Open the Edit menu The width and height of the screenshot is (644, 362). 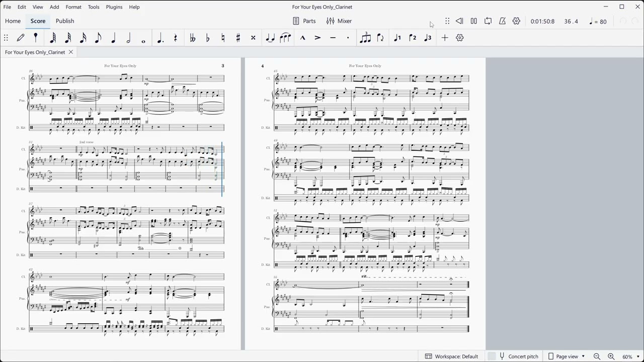(22, 7)
